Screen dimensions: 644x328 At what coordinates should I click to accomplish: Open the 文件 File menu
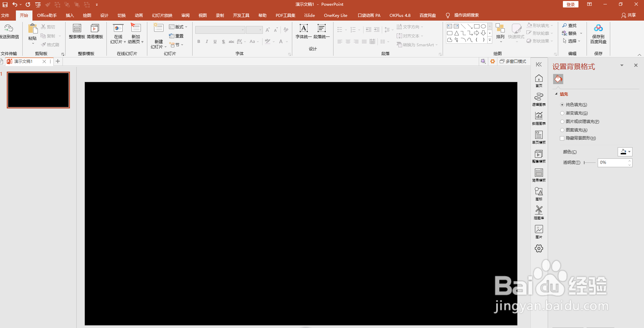pos(5,16)
